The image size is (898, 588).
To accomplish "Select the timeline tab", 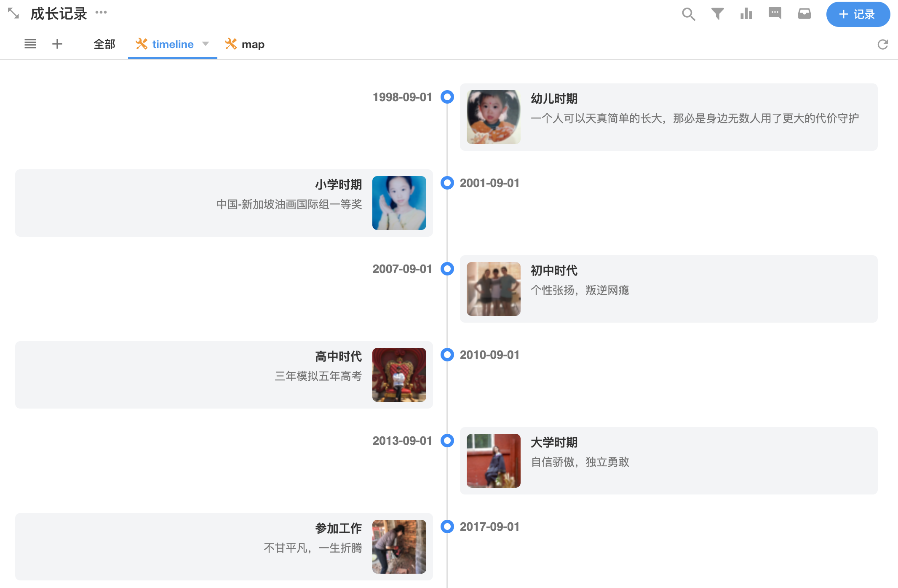I will (172, 44).
